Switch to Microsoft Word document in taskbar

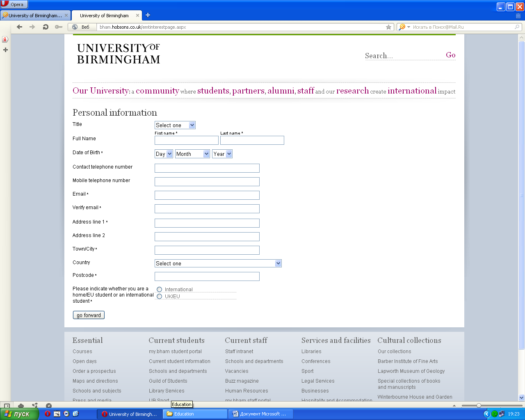[x=260, y=414]
